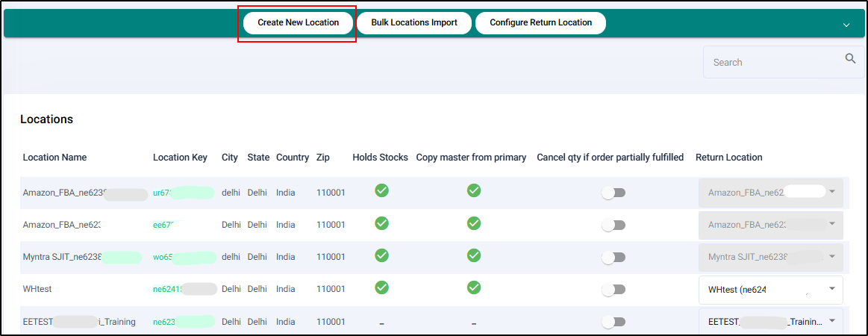Enable cancel qty toggle for Myntra SJIT row
This screenshot has width=868, height=336.
(x=613, y=258)
